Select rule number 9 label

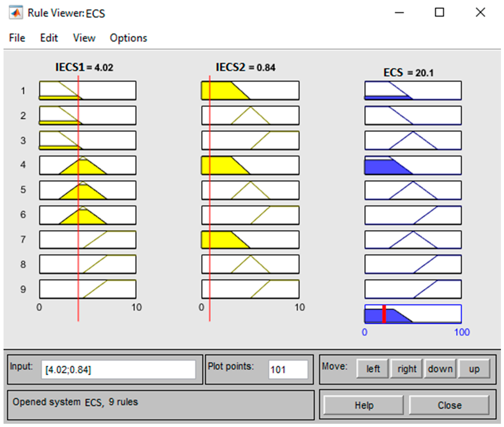point(23,289)
